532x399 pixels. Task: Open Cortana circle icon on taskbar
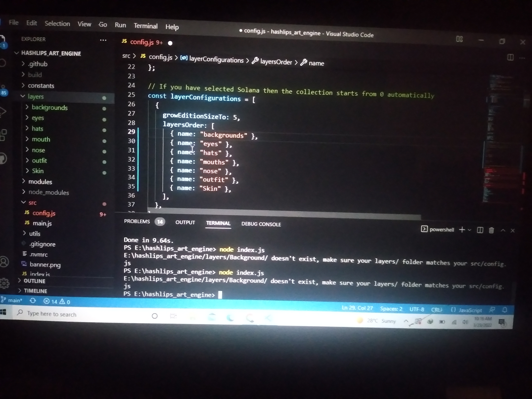pyautogui.click(x=155, y=316)
